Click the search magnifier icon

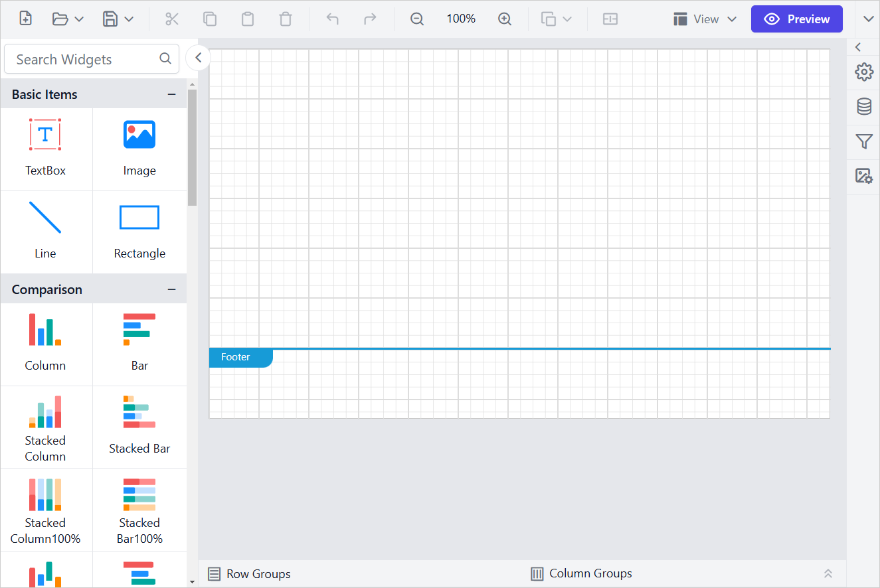(x=165, y=58)
